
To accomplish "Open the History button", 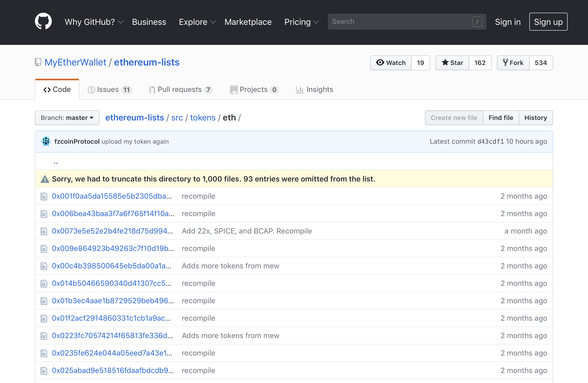I will [x=536, y=118].
